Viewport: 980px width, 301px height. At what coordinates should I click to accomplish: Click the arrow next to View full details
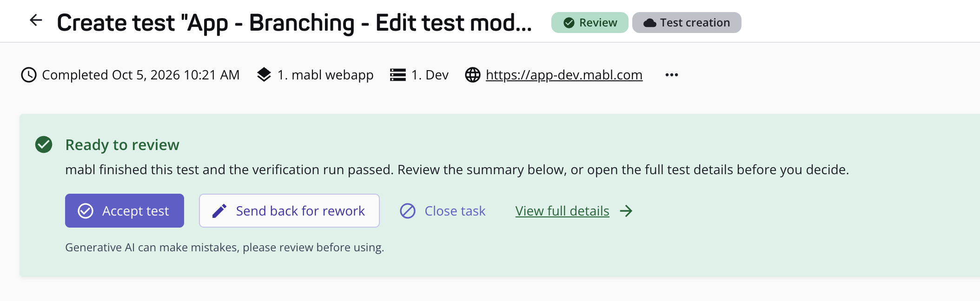626,211
